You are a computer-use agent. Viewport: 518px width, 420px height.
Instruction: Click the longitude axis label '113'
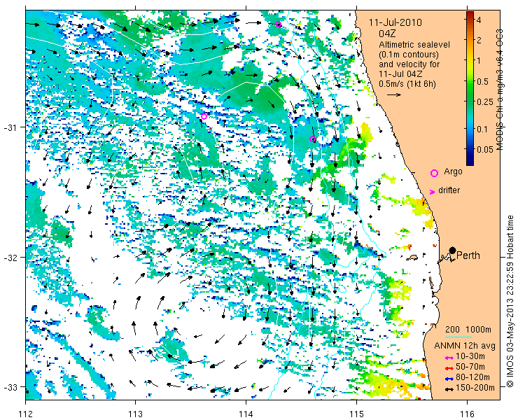(136, 414)
